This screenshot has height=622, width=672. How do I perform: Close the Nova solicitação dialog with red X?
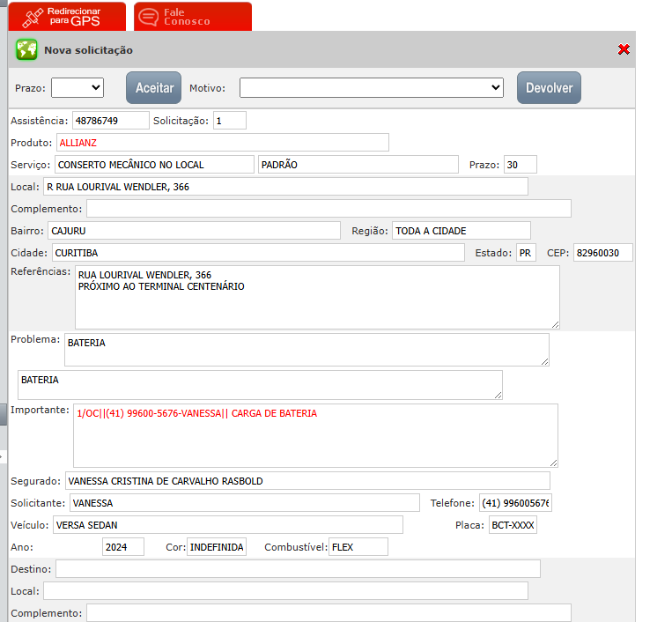624,49
